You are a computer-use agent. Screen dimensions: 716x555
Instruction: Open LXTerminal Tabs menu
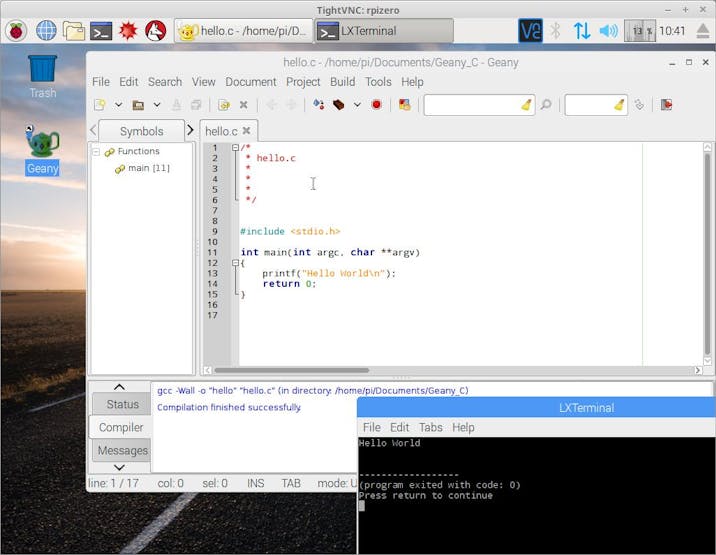(430, 427)
